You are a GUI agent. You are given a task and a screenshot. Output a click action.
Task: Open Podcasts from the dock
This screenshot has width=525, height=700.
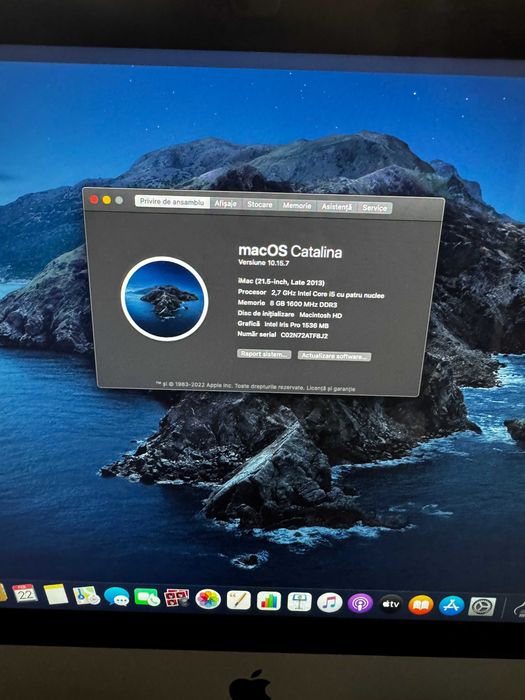(360, 604)
